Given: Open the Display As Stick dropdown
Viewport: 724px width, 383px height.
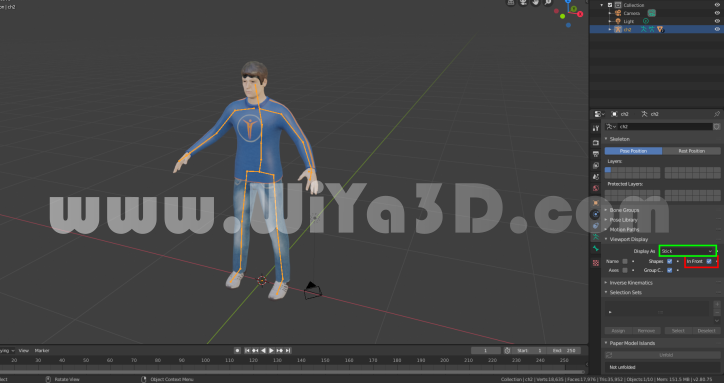Looking at the screenshot, I should (x=688, y=251).
